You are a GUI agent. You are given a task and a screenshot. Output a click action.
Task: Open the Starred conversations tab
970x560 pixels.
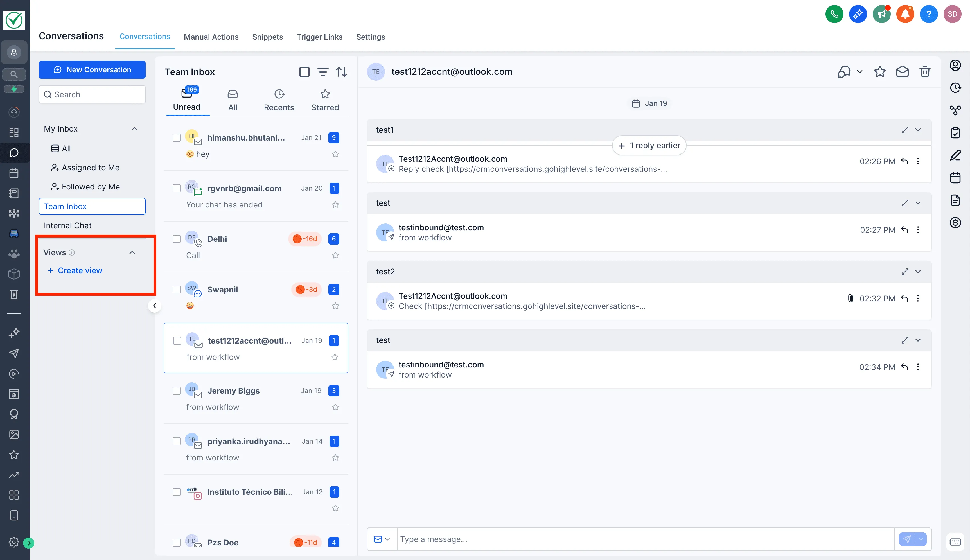coord(325,99)
